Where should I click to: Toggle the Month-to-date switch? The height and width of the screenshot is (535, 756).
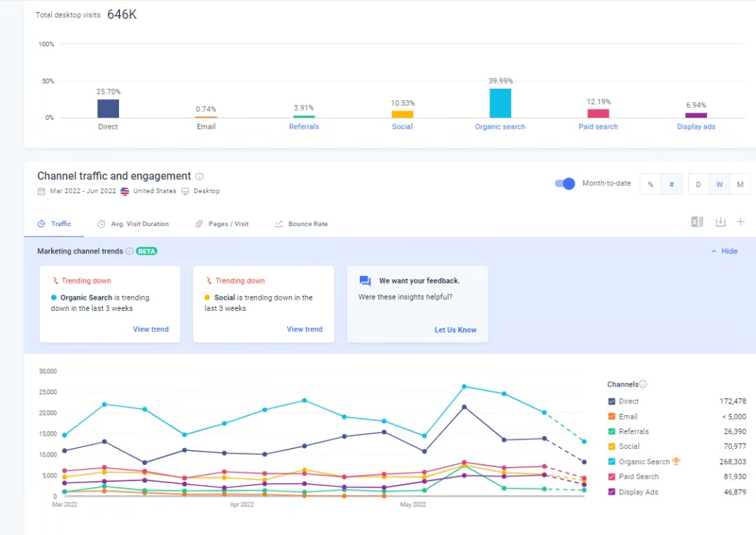tap(565, 183)
